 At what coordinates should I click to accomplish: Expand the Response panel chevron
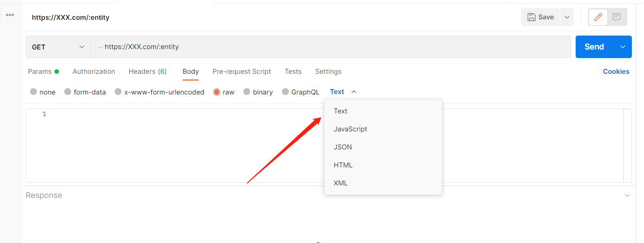627,195
